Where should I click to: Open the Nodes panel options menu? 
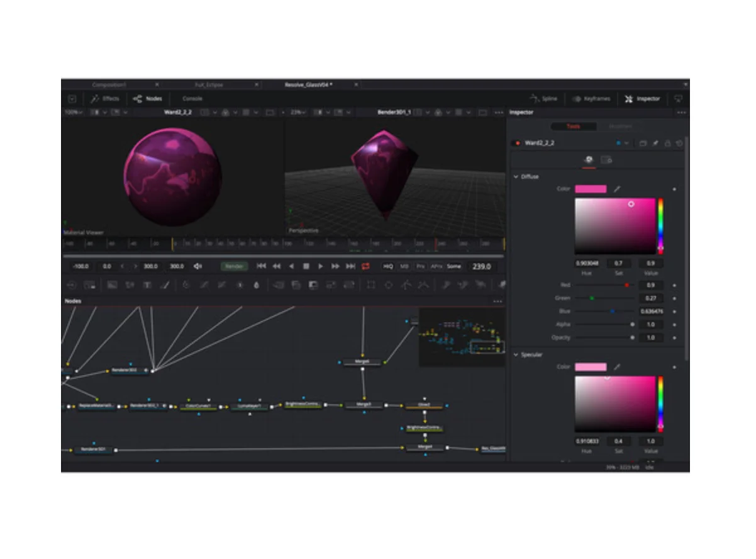tap(498, 302)
